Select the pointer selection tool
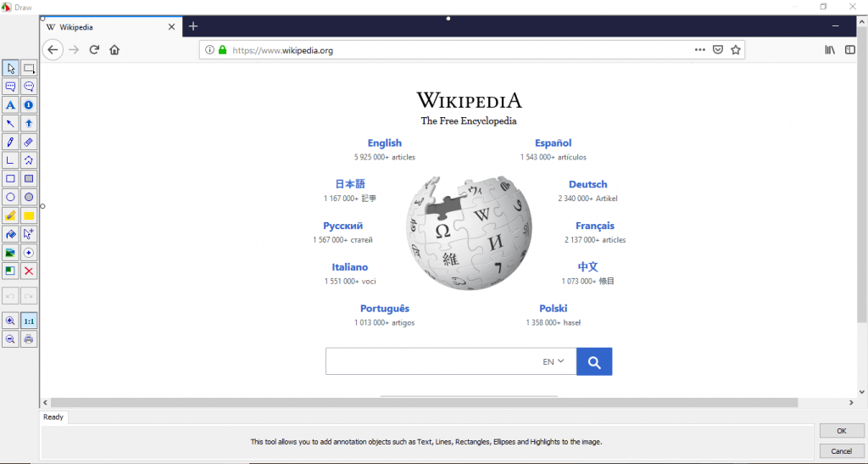This screenshot has height=464, width=868. tap(10, 68)
